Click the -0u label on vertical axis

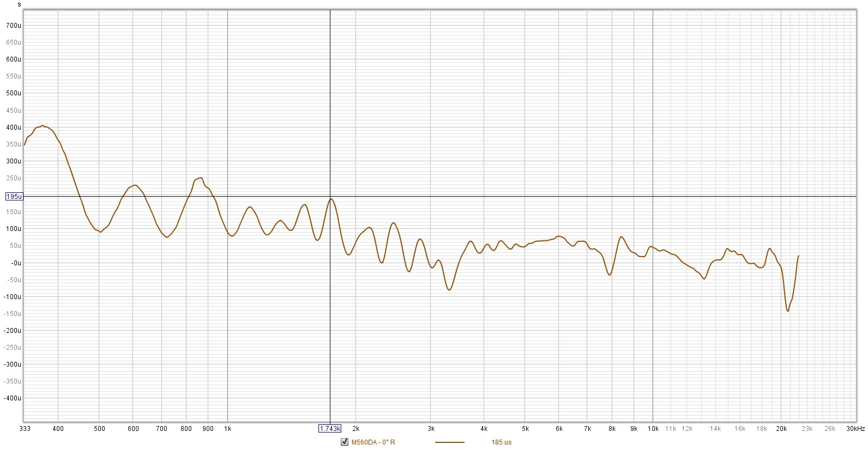(x=15, y=263)
